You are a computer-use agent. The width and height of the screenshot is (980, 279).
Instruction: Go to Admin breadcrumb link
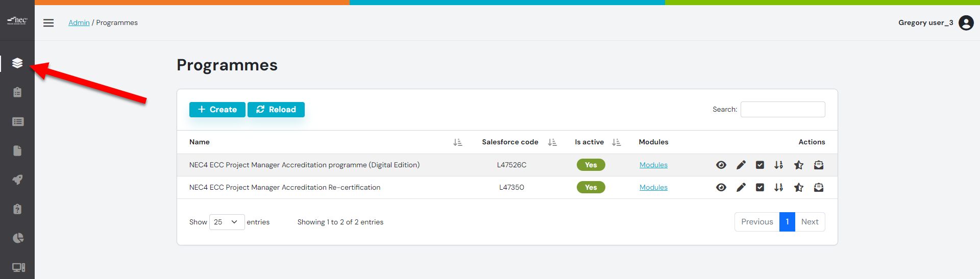click(x=79, y=22)
